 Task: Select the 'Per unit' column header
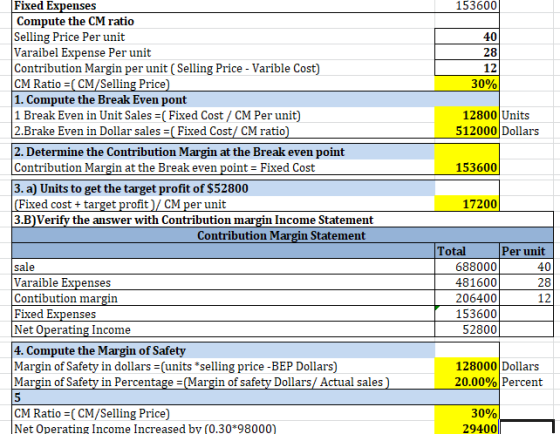coord(526,251)
